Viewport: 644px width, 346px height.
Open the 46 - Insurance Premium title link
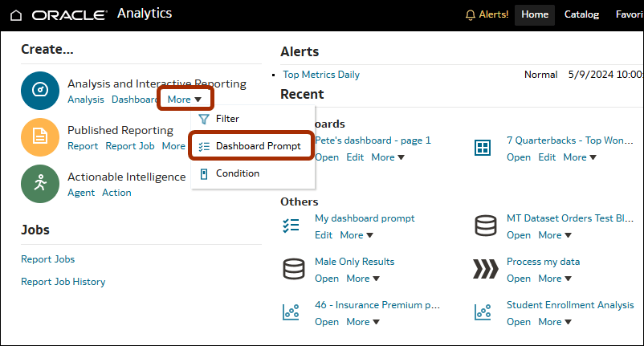(x=377, y=305)
